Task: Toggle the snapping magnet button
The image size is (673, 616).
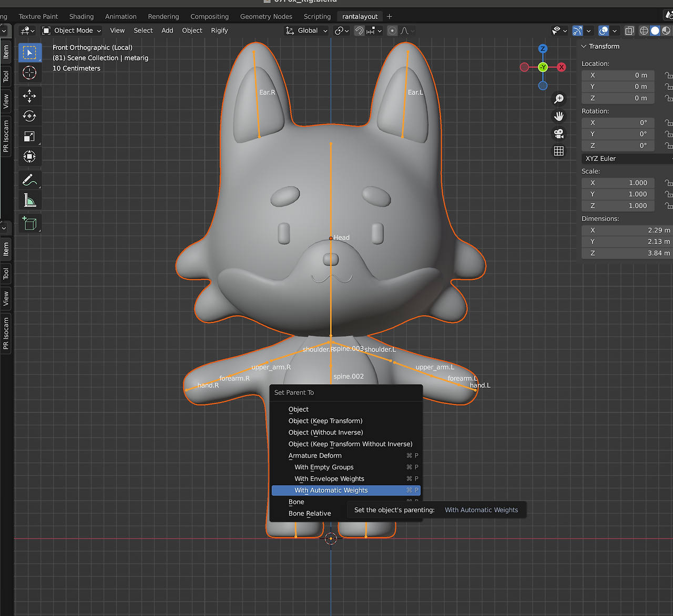Action: click(359, 31)
